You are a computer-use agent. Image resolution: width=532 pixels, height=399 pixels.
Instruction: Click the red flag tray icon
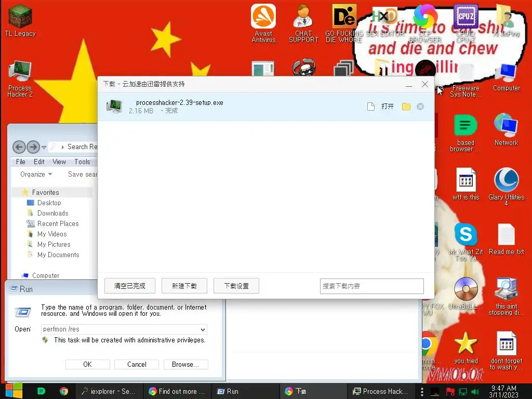click(x=450, y=392)
